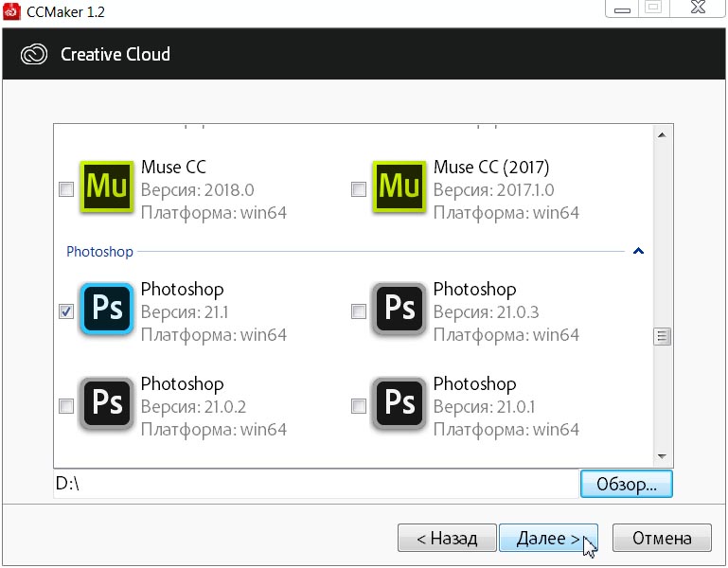Select the Muse CC (2017) checkbox
Screen dimensions: 728x568
[359, 189]
